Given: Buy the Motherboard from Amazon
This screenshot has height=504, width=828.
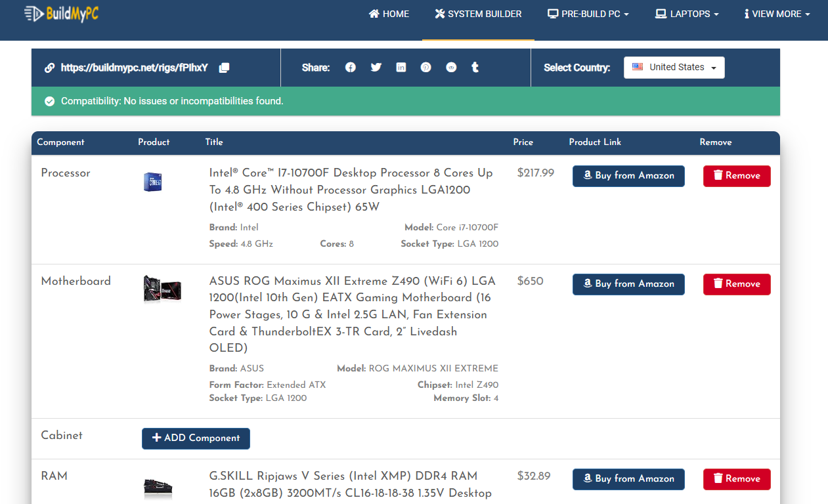Looking at the screenshot, I should tap(628, 284).
